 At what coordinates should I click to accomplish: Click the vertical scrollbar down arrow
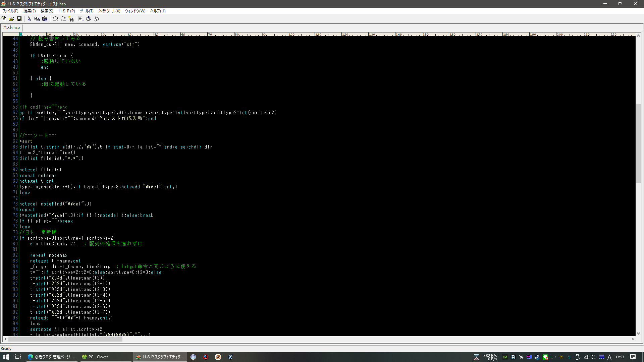pyautogui.click(x=638, y=334)
